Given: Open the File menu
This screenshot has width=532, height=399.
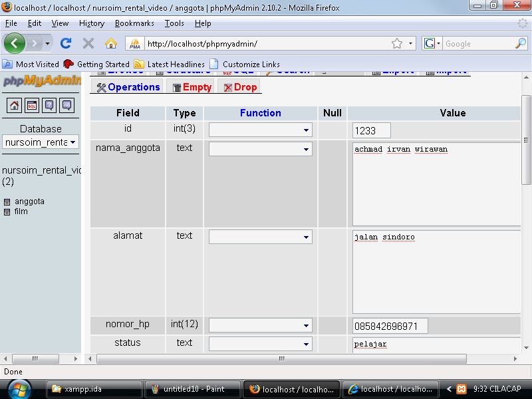Looking at the screenshot, I should coord(11,23).
